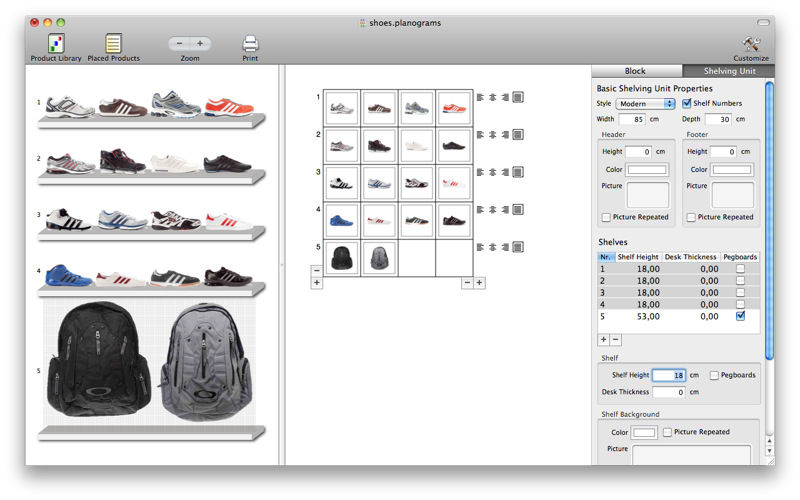The image size is (800, 500).
Task: Select the black backpack thumbnail in grid
Action: coord(342,258)
